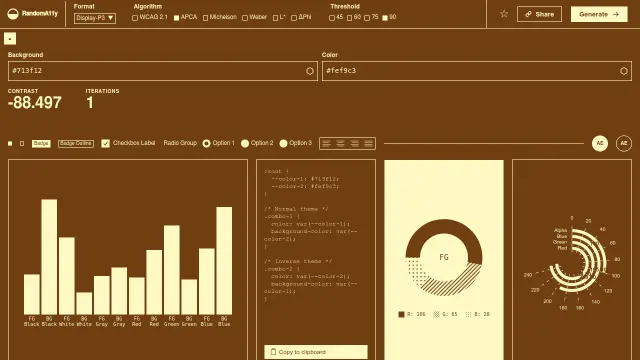Click the horizontal slider line
This screenshot has height=360, width=640.
pos(484,143)
